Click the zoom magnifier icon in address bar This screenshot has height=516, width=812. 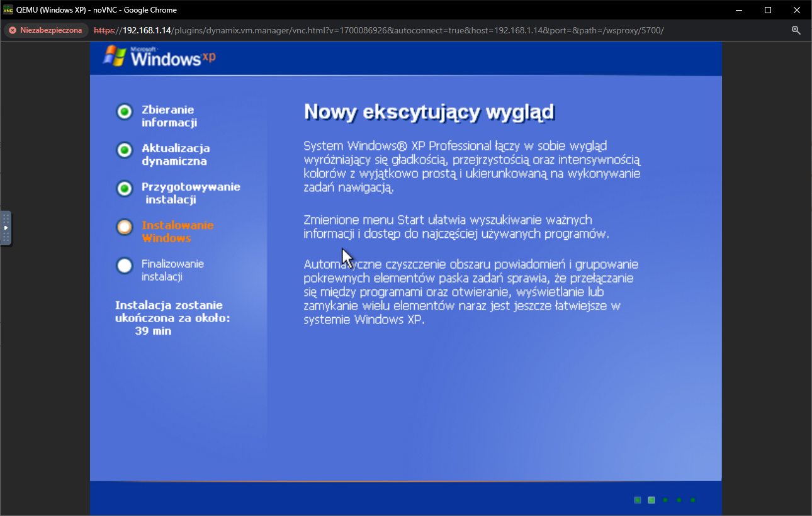pos(796,30)
